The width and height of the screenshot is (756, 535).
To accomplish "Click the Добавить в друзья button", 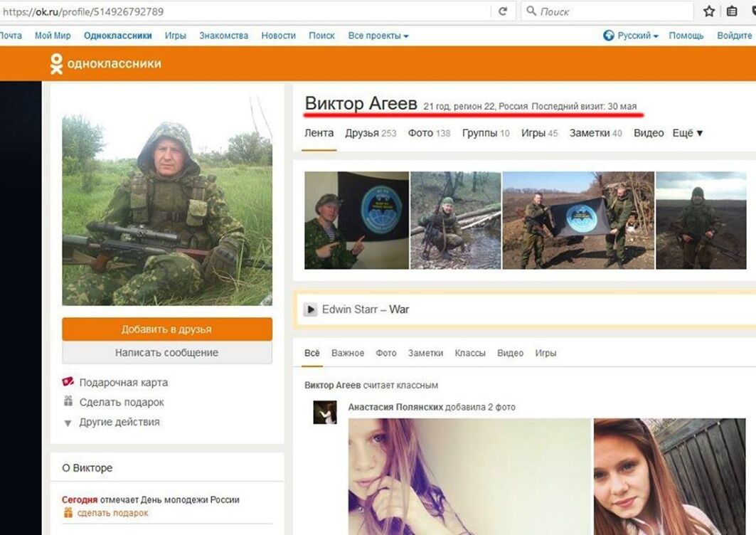I will click(166, 329).
